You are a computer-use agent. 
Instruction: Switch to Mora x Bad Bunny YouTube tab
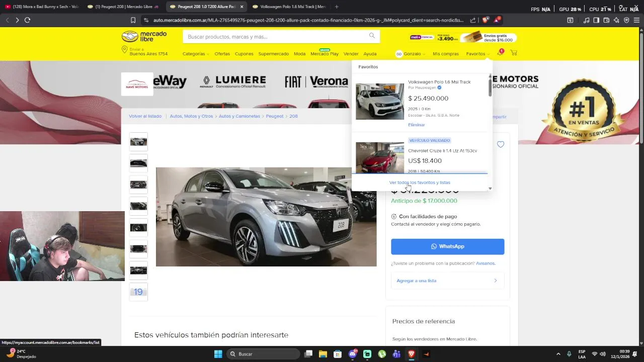click(x=42, y=7)
